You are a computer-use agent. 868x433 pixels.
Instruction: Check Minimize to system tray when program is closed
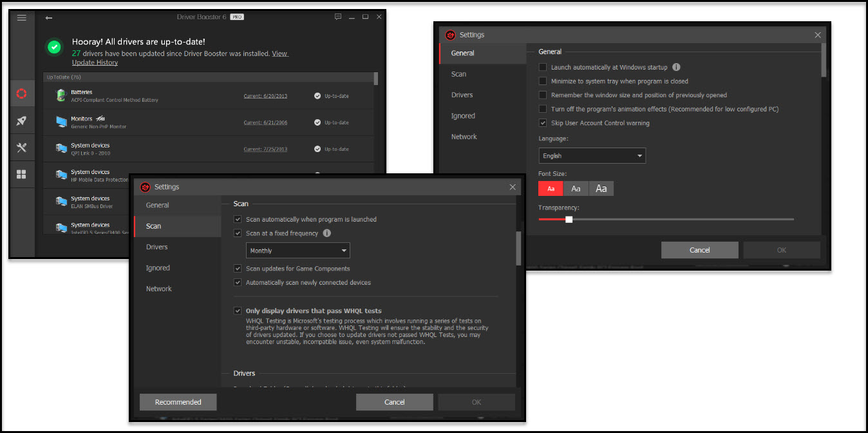point(543,81)
